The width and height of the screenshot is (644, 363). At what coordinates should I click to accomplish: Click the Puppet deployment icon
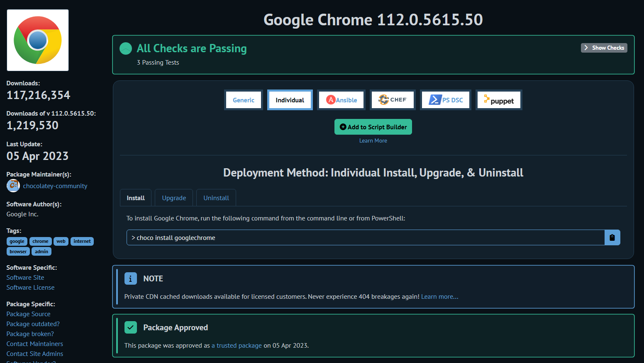tap(499, 99)
